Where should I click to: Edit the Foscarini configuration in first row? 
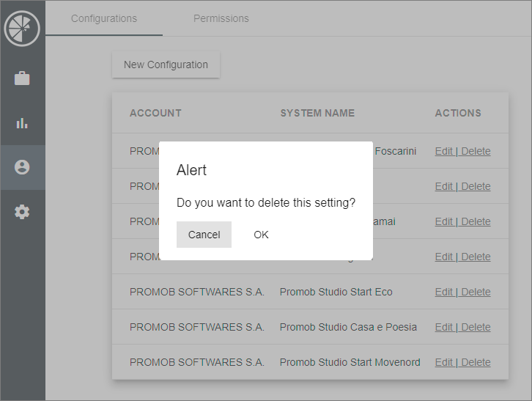pos(443,151)
